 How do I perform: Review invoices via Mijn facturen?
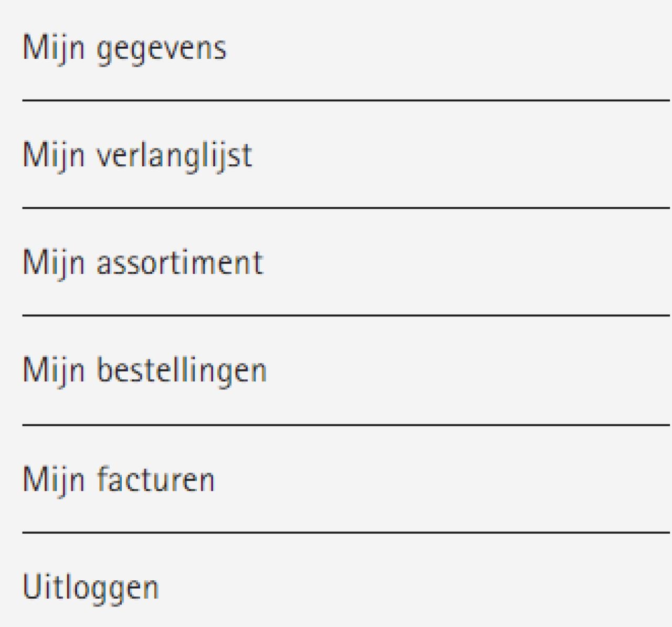pos(118,478)
